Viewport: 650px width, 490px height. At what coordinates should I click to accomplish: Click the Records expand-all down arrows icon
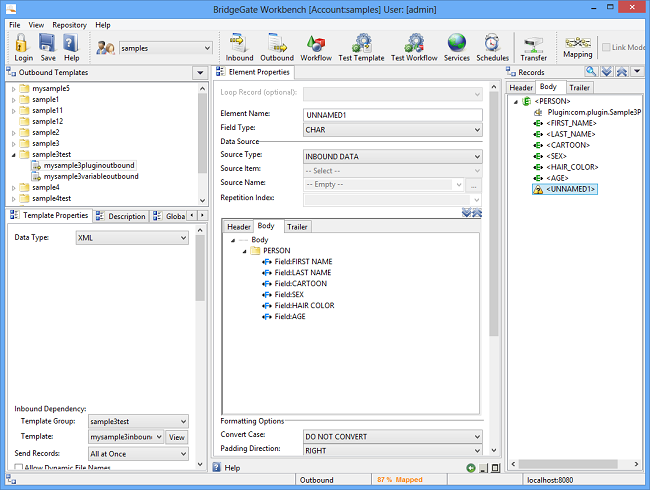click(x=607, y=71)
